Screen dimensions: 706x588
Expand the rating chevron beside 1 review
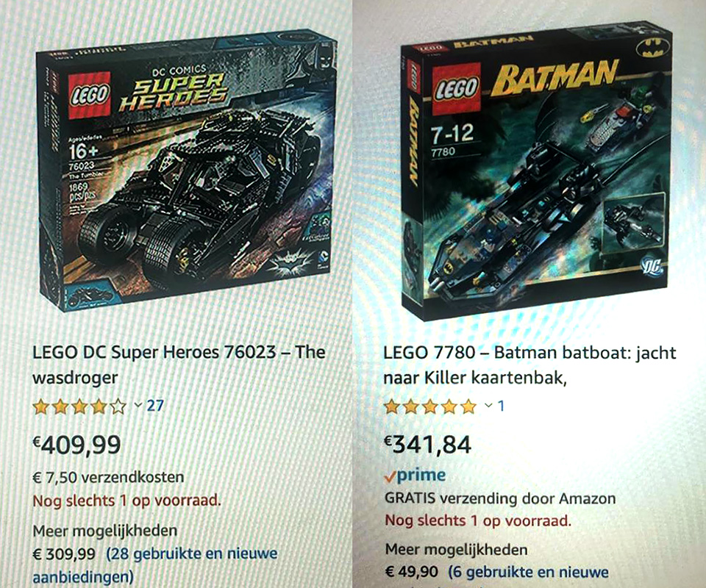488,406
